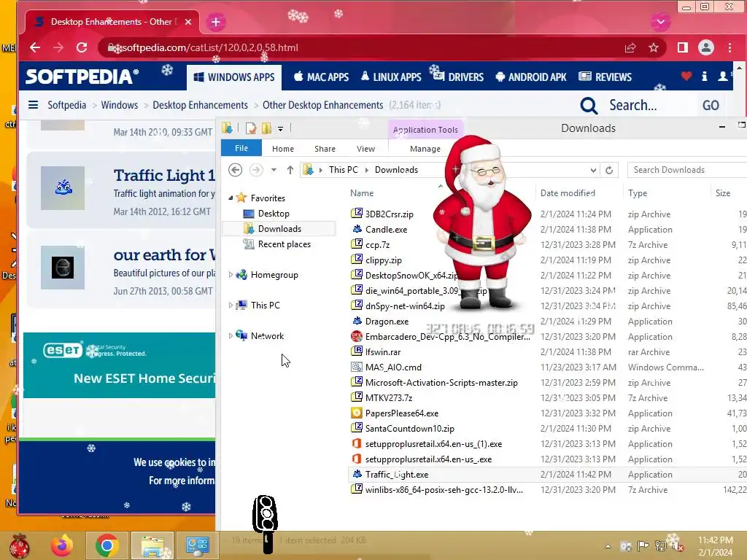Open the Manage ribbon tab
Viewport: 747px width, 560px height.
(x=425, y=149)
